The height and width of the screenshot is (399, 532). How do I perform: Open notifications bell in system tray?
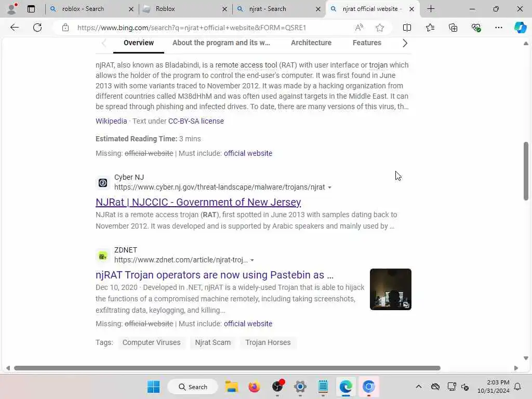(x=518, y=387)
